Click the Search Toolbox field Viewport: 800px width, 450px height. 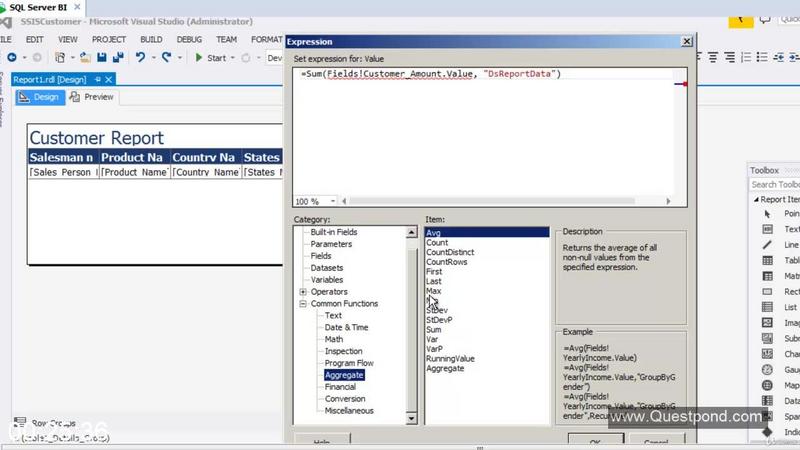pos(774,184)
